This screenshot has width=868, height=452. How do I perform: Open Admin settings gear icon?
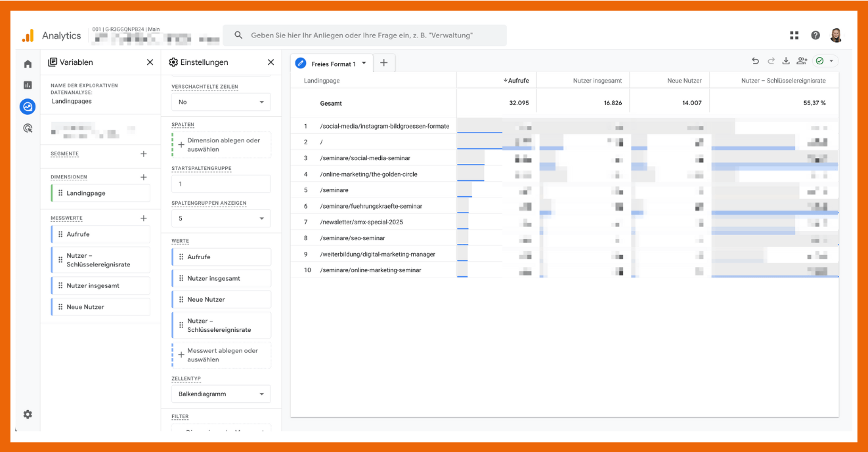click(x=28, y=415)
